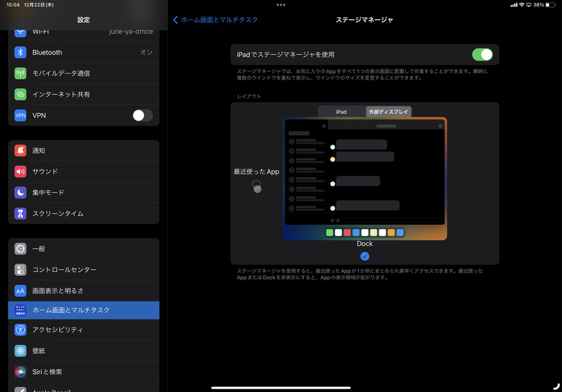Viewport: 562px width, 392px height.
Task: Tap the 最近使ったApp label
Action: click(x=256, y=171)
